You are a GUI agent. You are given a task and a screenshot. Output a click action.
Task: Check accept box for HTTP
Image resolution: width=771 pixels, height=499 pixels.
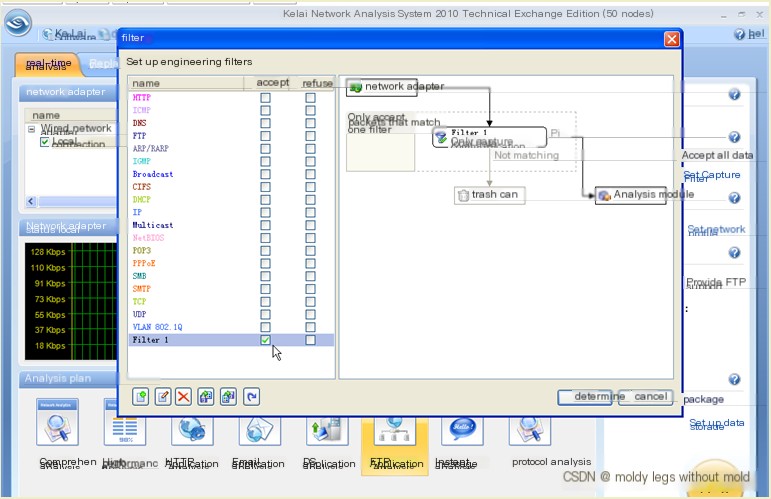[266, 98]
